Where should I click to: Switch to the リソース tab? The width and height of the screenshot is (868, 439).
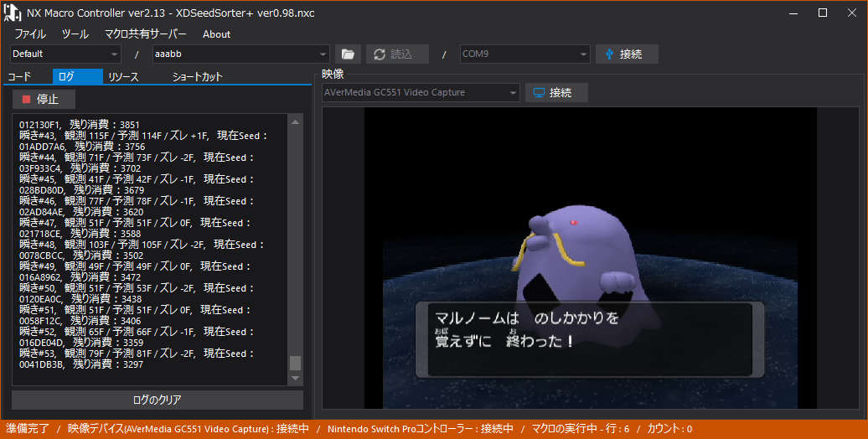click(123, 77)
